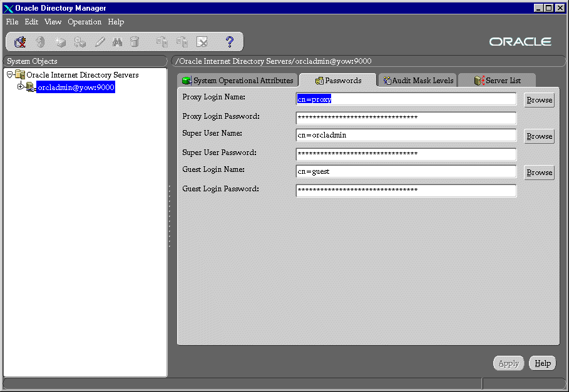This screenshot has width=569, height=392.
Task: Click the Create Like toolbar icon
Action: (79, 42)
